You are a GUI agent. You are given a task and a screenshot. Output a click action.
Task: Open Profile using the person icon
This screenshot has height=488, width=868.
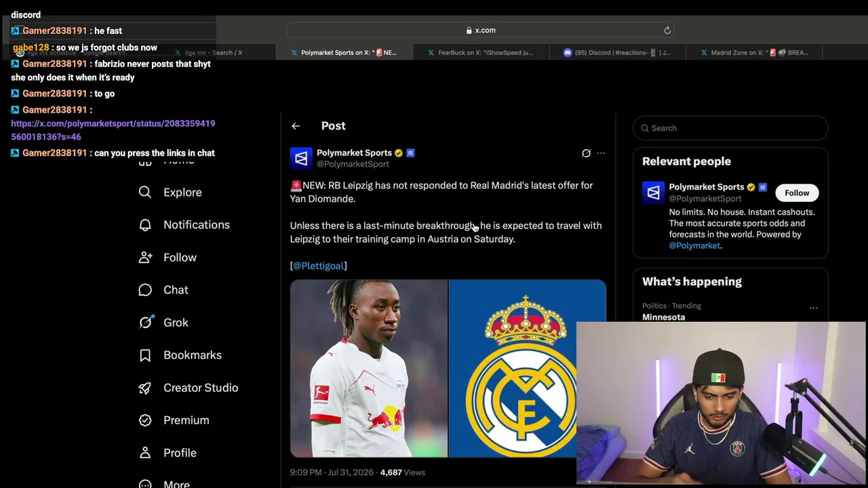coord(145,453)
